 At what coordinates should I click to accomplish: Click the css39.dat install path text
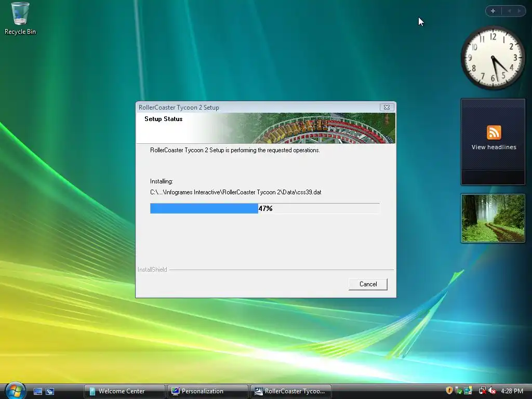click(235, 192)
